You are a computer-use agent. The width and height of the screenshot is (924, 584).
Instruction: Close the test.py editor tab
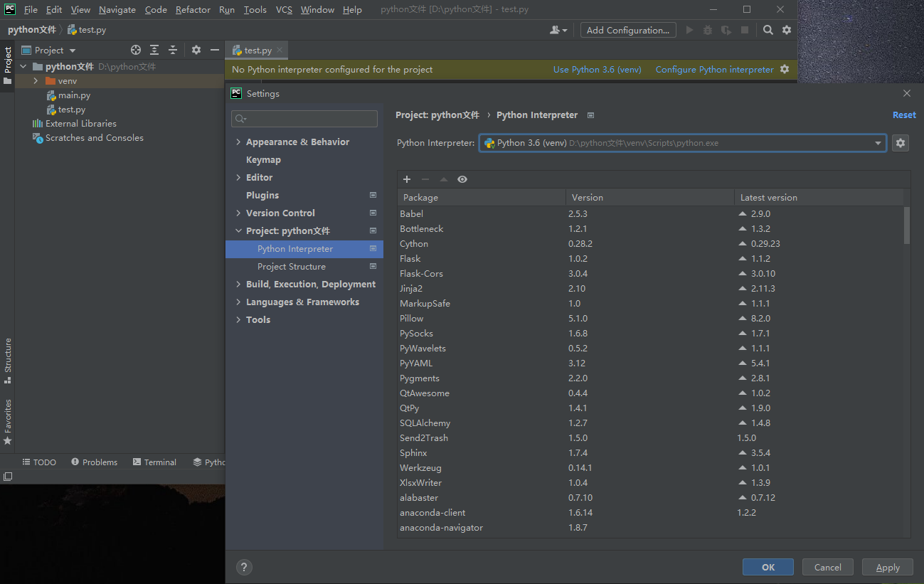[280, 51]
